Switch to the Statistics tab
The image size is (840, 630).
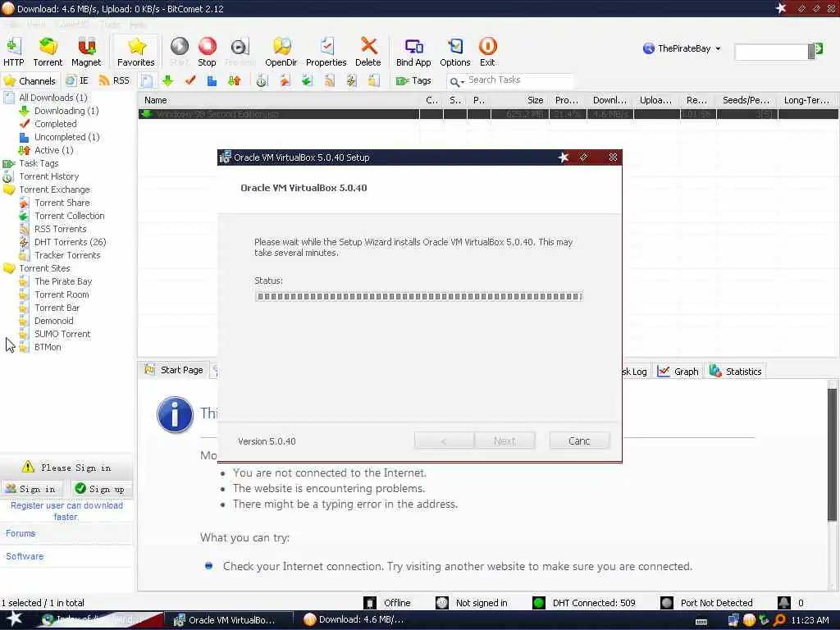(x=736, y=372)
